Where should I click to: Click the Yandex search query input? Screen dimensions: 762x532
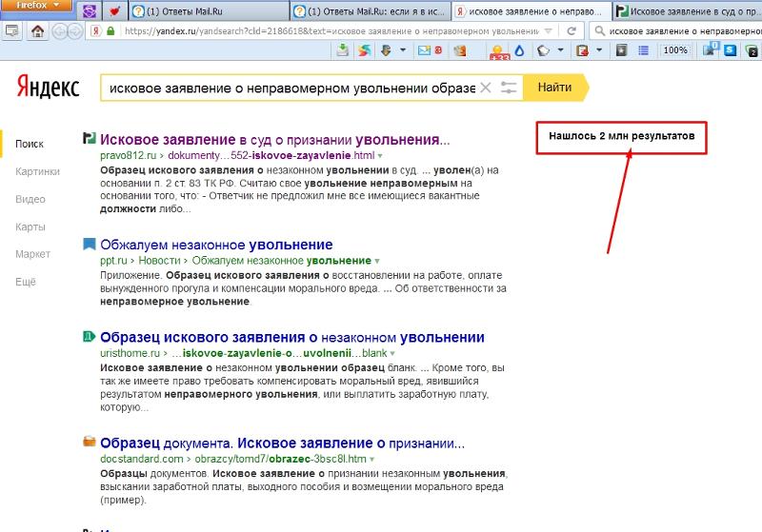point(291,88)
